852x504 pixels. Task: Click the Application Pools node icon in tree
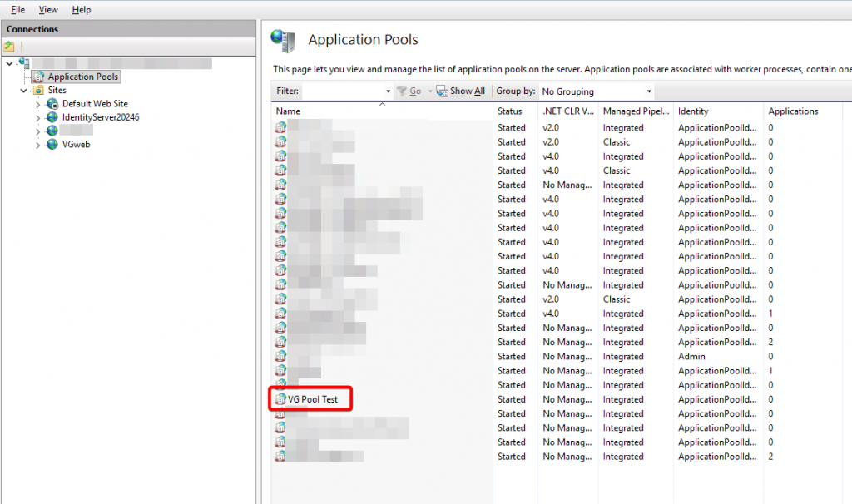[38, 77]
